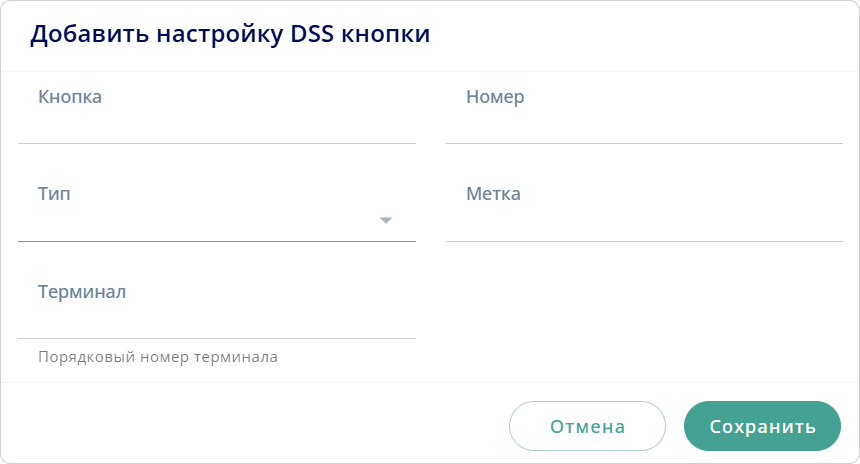Click the Тип label text
Viewport: 860px width, 464px height.
pos(54,194)
